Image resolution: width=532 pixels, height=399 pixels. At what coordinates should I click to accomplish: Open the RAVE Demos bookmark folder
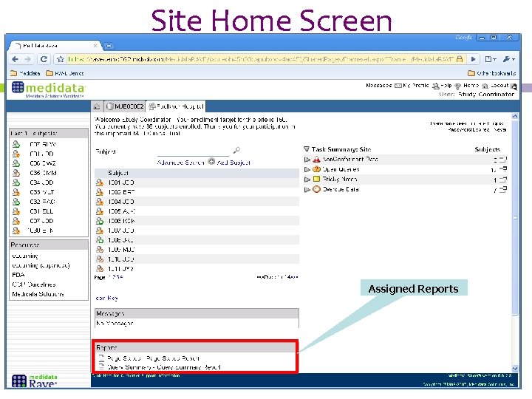[x=65, y=73]
